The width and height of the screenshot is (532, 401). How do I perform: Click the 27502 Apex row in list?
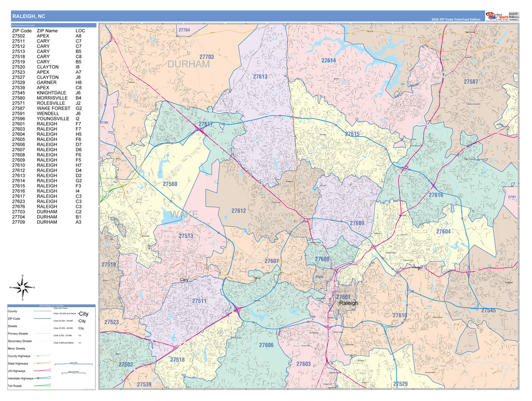click(x=47, y=36)
